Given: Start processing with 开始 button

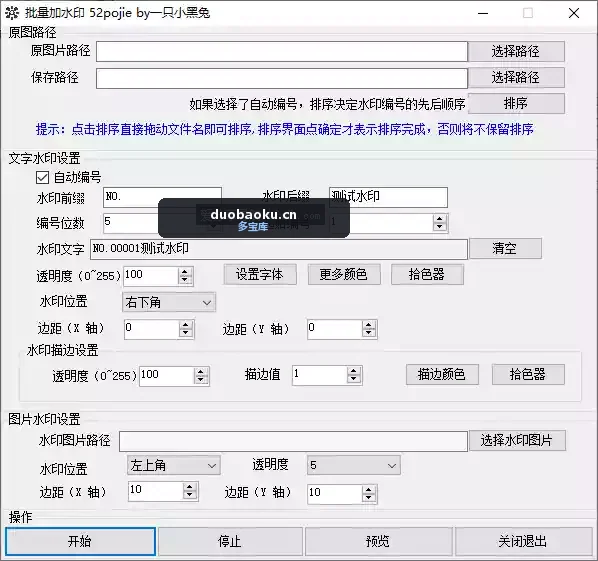Looking at the screenshot, I should coord(80,542).
